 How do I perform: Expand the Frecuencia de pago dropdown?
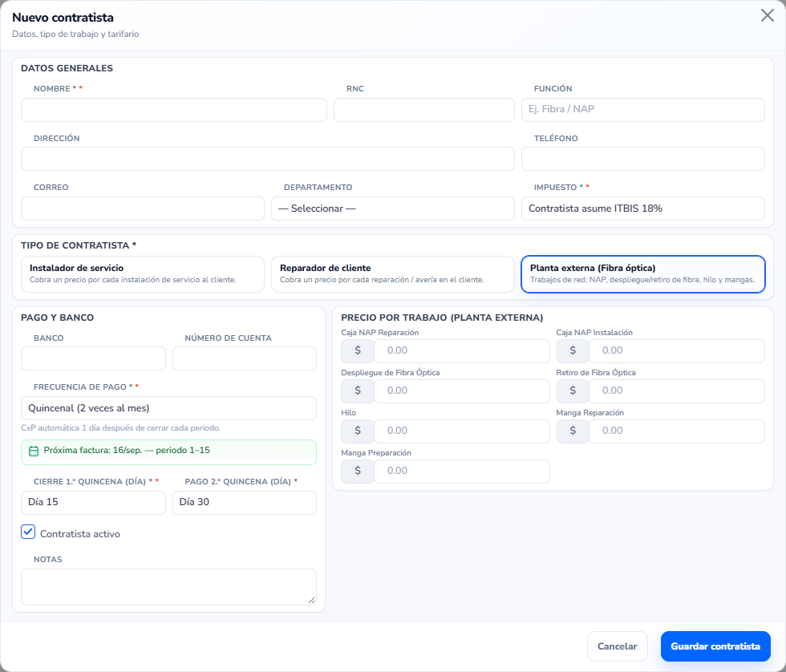pyautogui.click(x=168, y=408)
